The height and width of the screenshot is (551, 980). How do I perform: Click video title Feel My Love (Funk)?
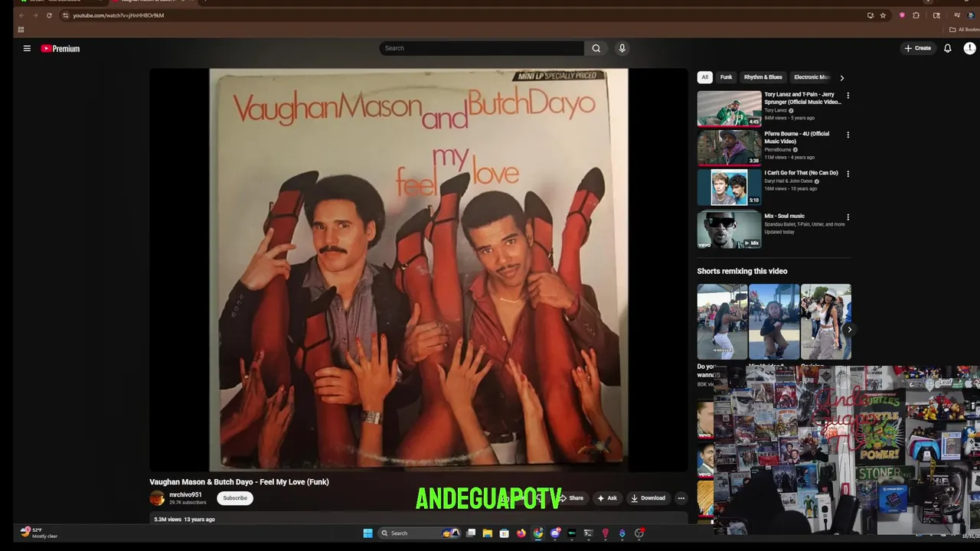click(x=239, y=482)
